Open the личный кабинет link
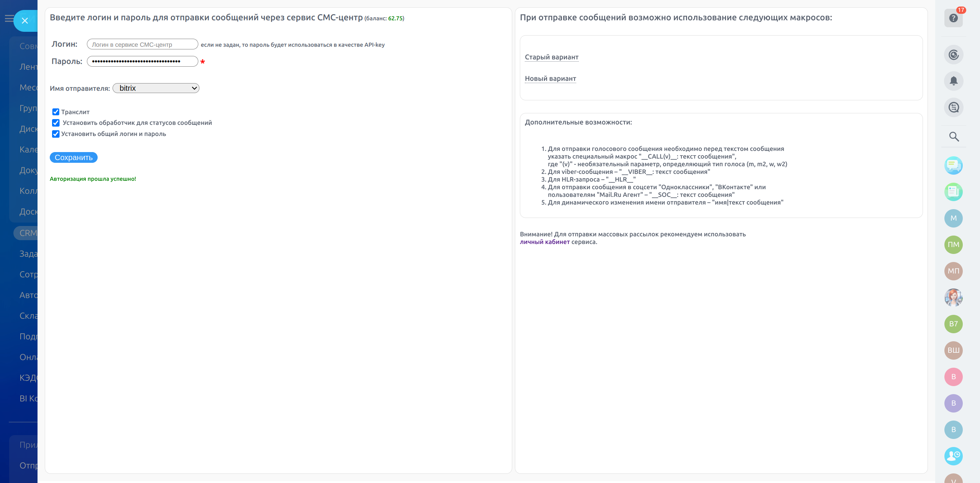980x483 pixels. (x=544, y=242)
